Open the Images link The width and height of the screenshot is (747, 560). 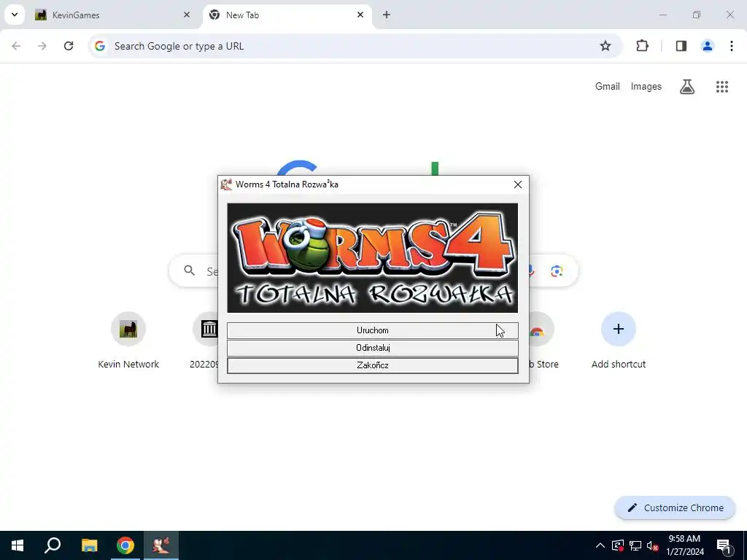tap(646, 86)
